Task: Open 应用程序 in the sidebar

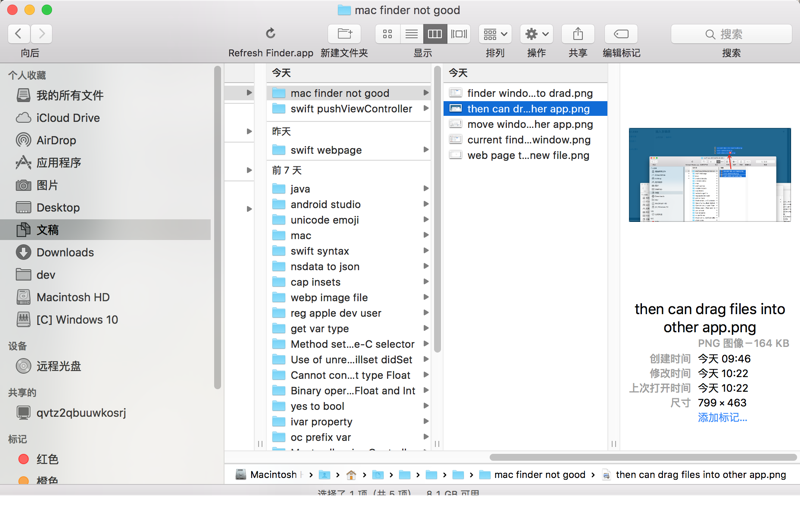Action: point(106,163)
